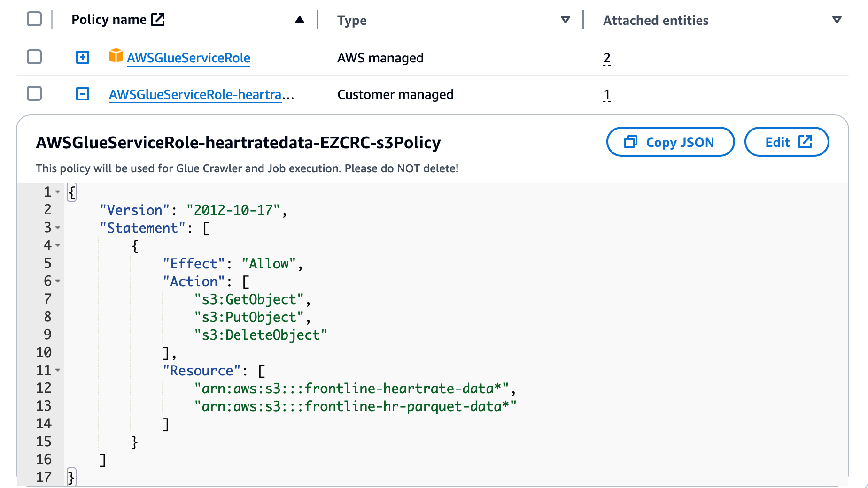This screenshot has height=488, width=868.
Task: Open the Attached entities column dropdown
Action: pyautogui.click(x=837, y=20)
